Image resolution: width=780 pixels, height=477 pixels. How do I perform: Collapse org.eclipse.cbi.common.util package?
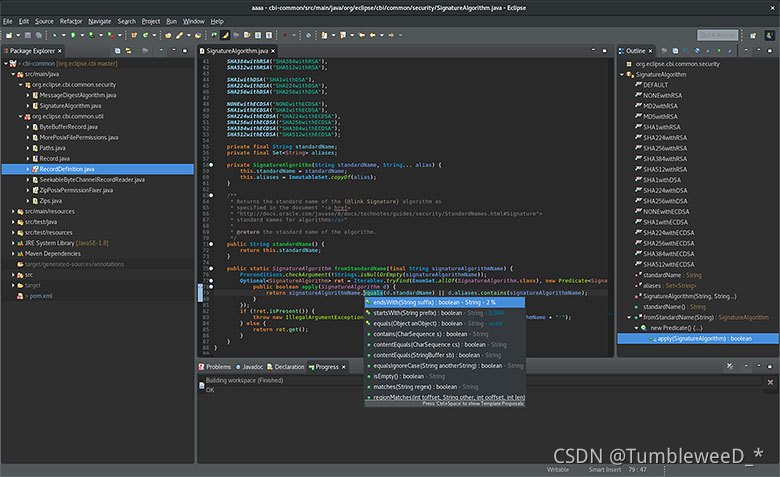pyautogui.click(x=21, y=116)
